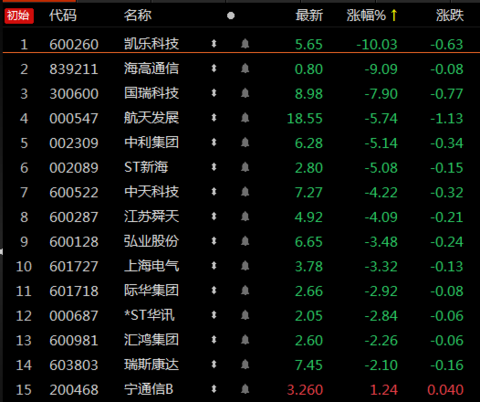Select stock name 国瑞科技
This screenshot has height=402, width=480.
[x=152, y=93]
